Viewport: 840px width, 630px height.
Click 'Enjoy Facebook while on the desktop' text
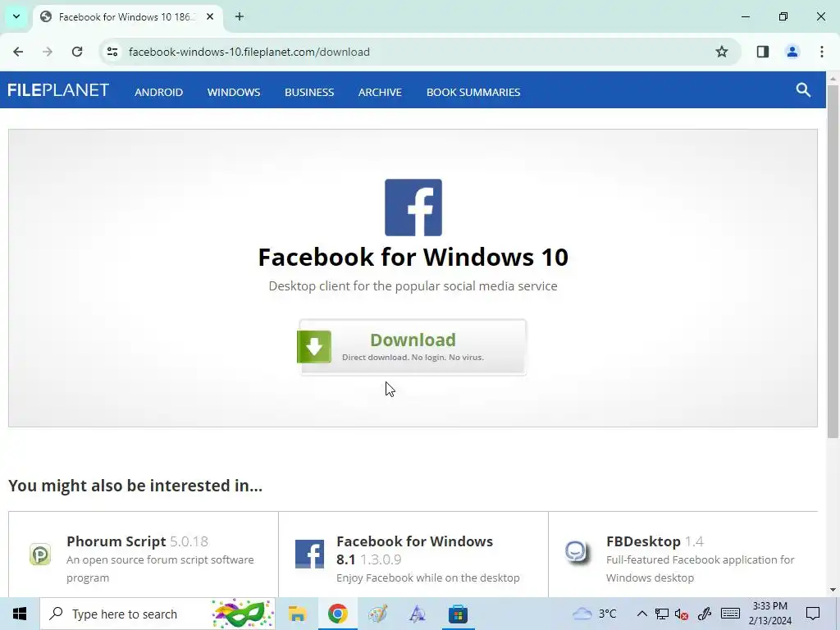[x=428, y=577]
